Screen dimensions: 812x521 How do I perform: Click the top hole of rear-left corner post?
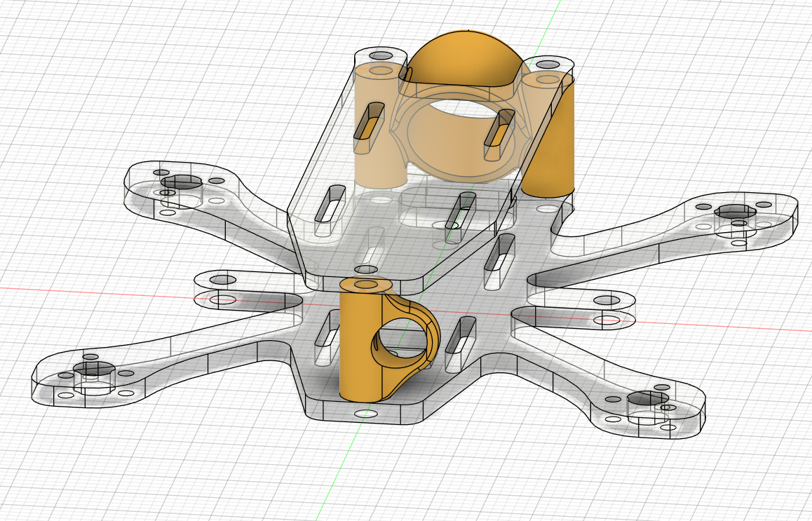[x=381, y=55]
